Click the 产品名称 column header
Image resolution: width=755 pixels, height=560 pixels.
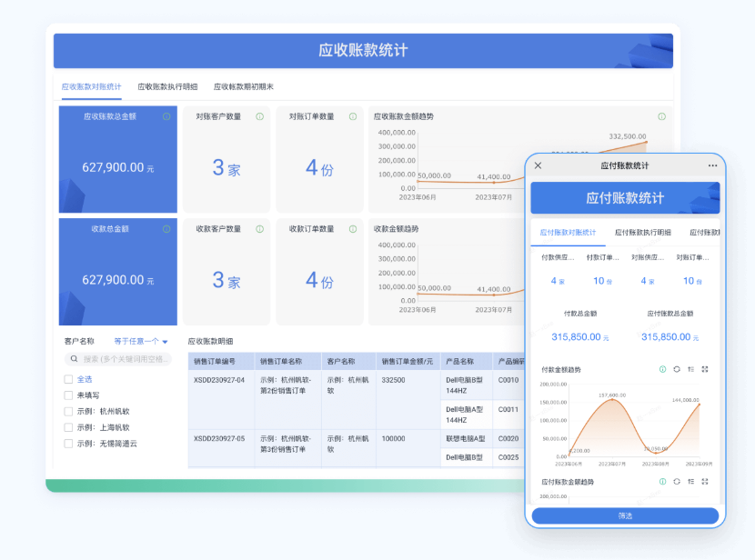466,361
